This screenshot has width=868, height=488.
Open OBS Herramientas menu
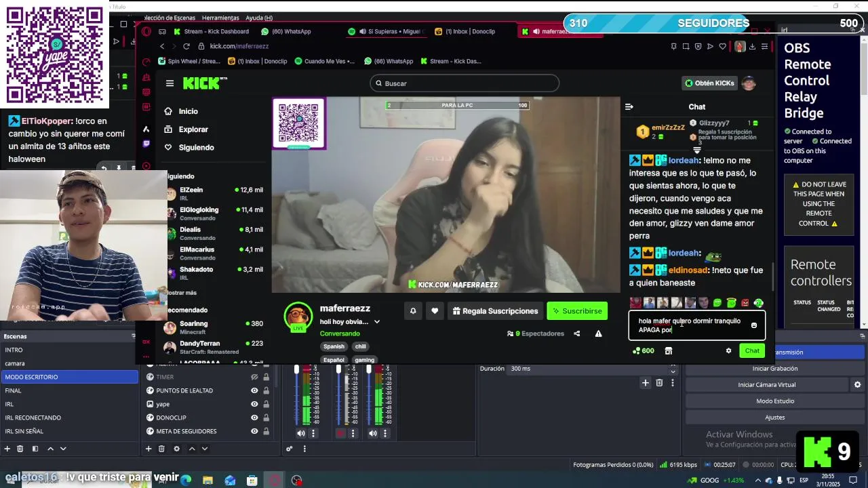[x=220, y=18]
